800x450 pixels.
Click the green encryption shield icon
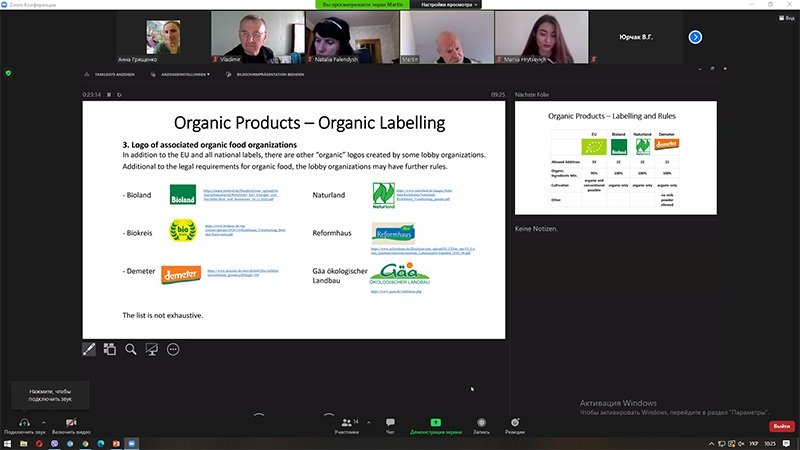(8, 73)
